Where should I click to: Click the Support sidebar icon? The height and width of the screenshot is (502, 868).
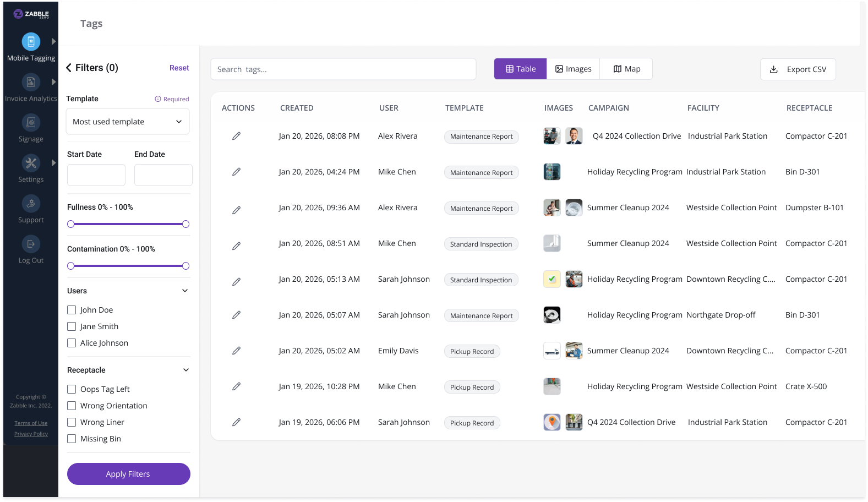tap(31, 204)
